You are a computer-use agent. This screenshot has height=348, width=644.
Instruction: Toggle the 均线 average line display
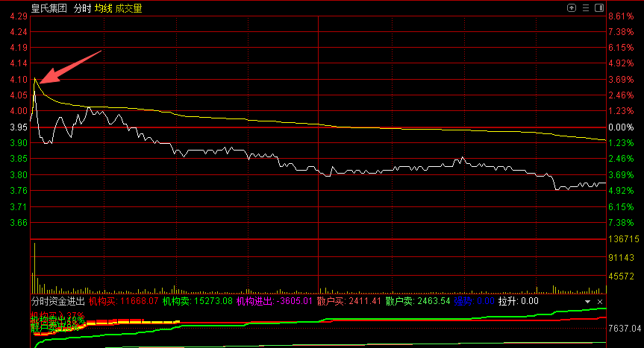tap(103, 8)
